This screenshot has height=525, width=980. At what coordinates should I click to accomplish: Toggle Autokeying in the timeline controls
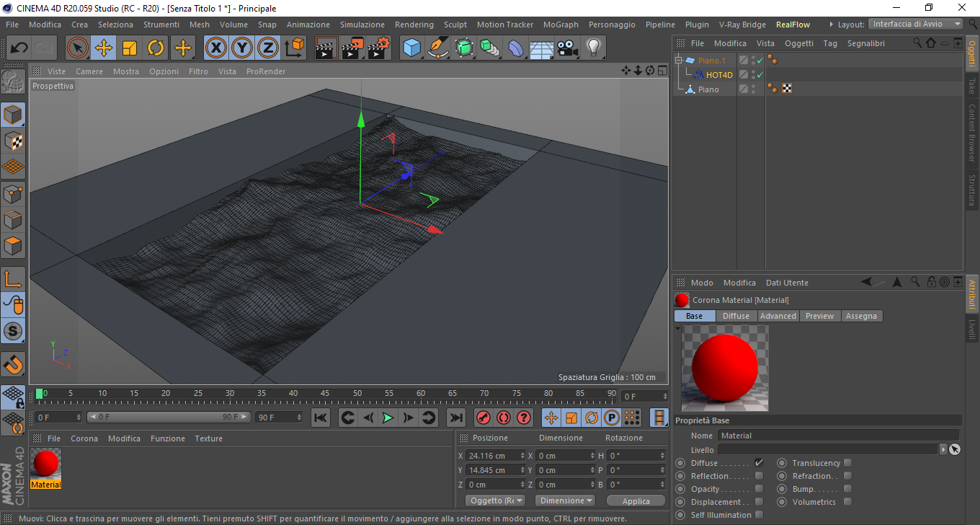(504, 418)
